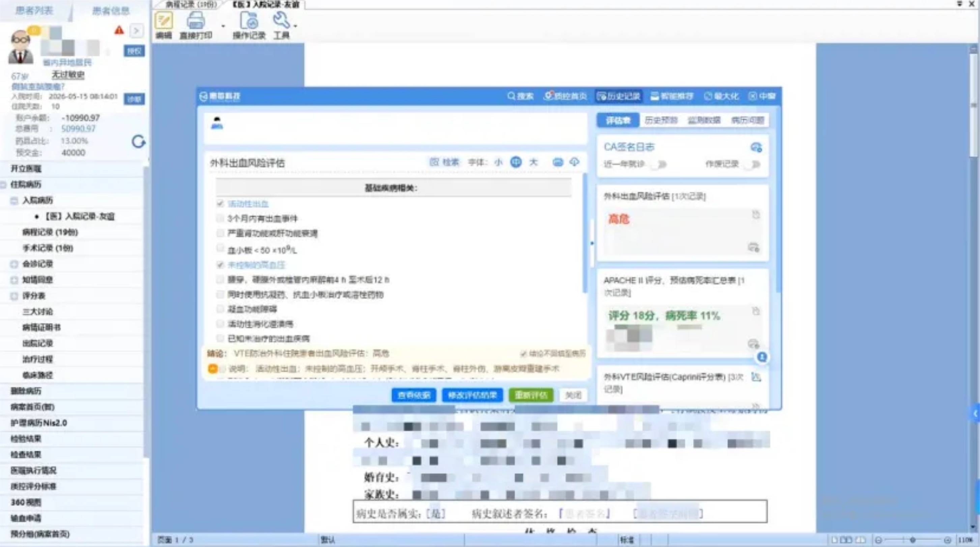Switch to 病程记录 (19份) document tab
Image resolution: width=980 pixels, height=547 pixels.
pos(191,5)
